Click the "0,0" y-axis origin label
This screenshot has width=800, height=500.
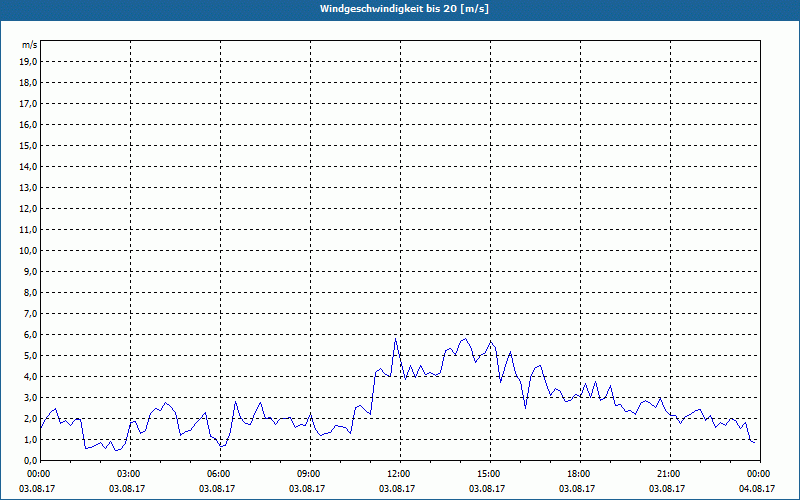[x=30, y=460]
